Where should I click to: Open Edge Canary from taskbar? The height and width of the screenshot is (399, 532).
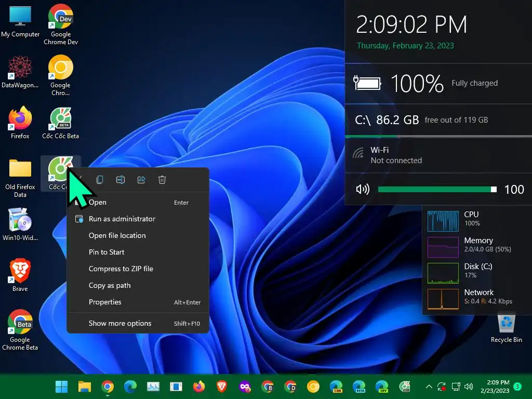tap(336, 387)
